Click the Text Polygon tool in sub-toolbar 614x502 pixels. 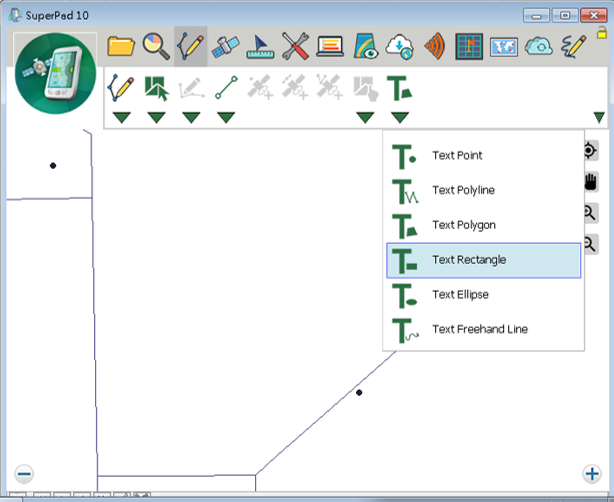pyautogui.click(x=400, y=88)
